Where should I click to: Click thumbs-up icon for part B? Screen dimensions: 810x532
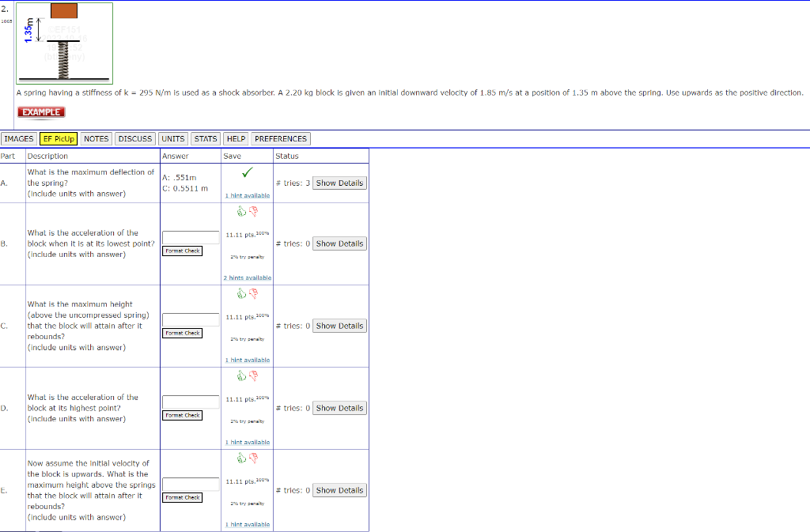241,211
